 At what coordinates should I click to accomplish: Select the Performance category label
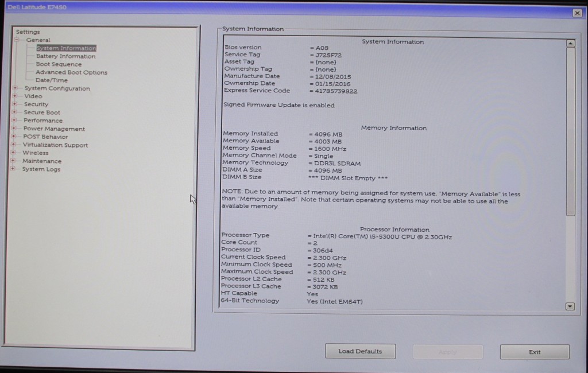(x=42, y=121)
